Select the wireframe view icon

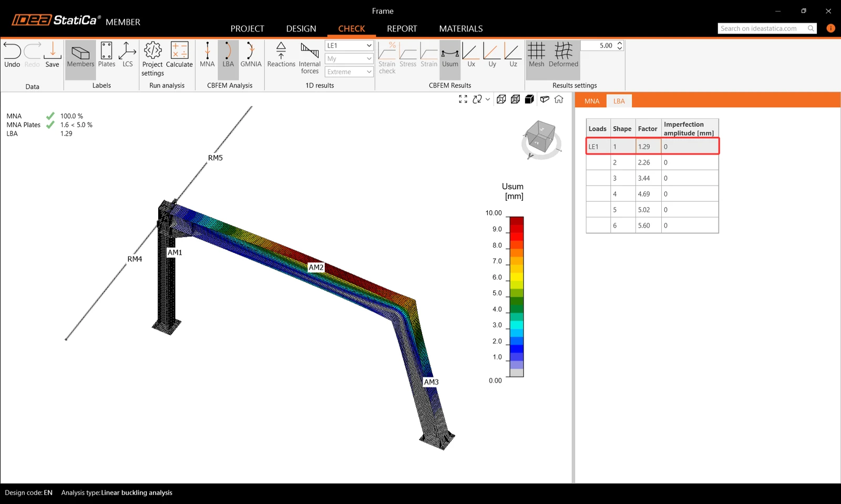click(x=501, y=99)
